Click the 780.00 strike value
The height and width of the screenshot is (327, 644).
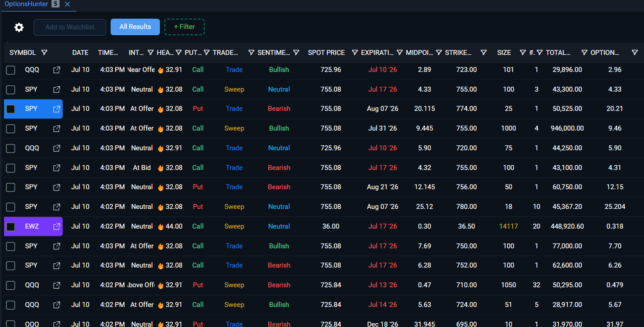[x=466, y=207]
